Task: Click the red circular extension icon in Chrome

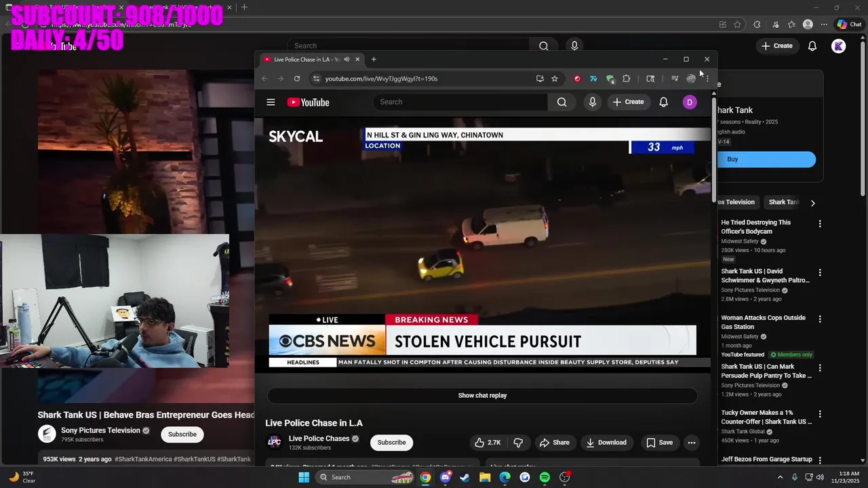Action: tap(577, 79)
